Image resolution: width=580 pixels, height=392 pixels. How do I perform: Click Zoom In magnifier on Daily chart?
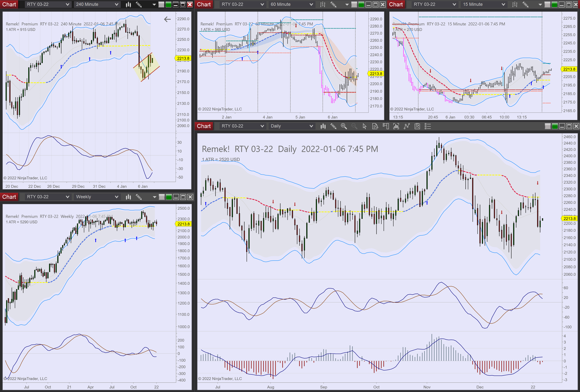[x=344, y=126]
